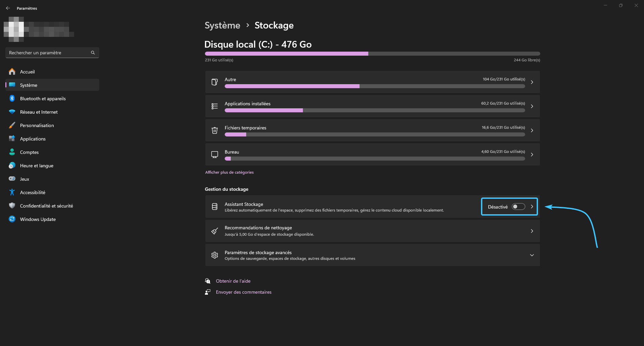Click the Fichiers temporaires usage bar
Image resolution: width=644 pixels, height=346 pixels.
pos(375,134)
